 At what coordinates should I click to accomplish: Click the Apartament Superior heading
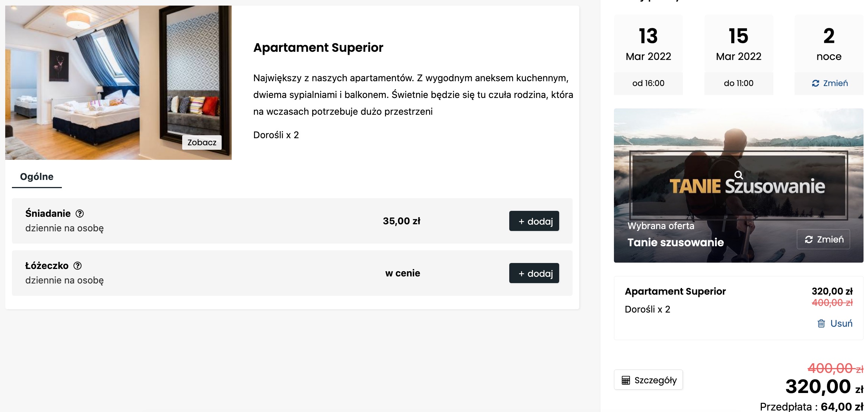(x=318, y=48)
